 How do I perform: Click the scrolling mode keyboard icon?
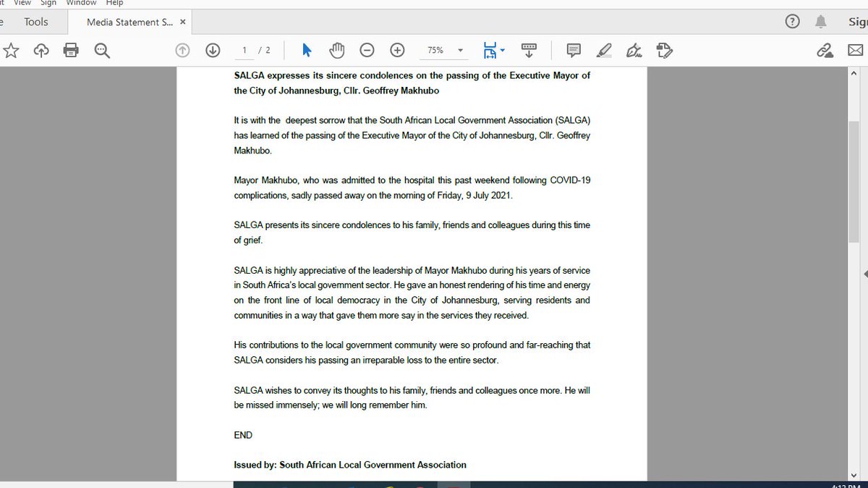point(529,50)
